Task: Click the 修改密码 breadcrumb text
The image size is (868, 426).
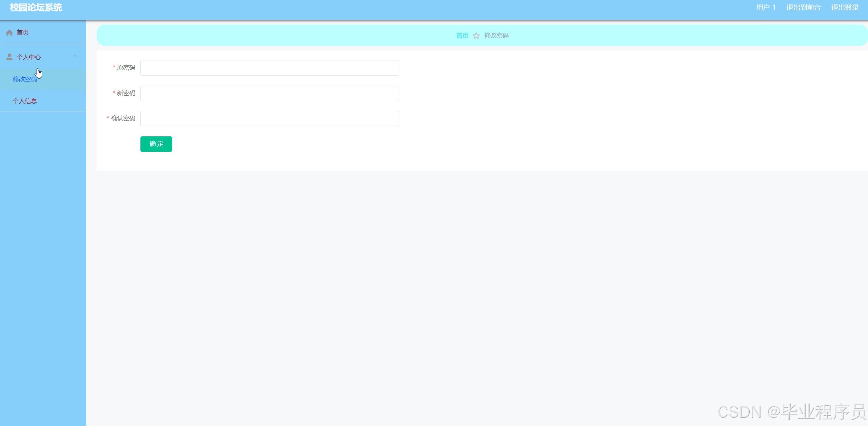Action: (496, 36)
